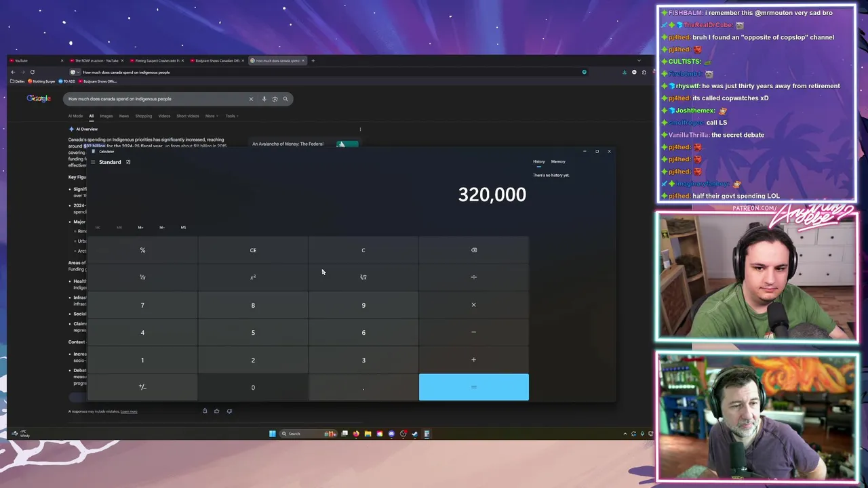Click digit 2 on Calculator keypad
Screen dimensions: 868x488
(x=253, y=360)
